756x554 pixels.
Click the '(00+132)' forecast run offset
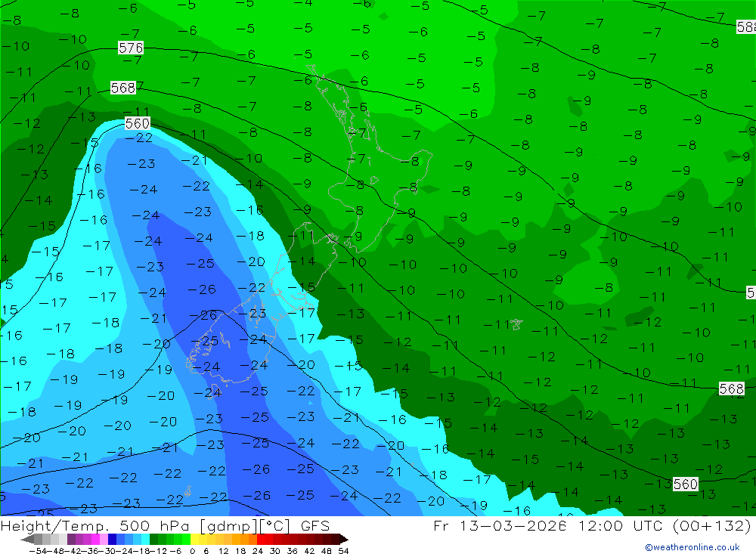(711, 525)
